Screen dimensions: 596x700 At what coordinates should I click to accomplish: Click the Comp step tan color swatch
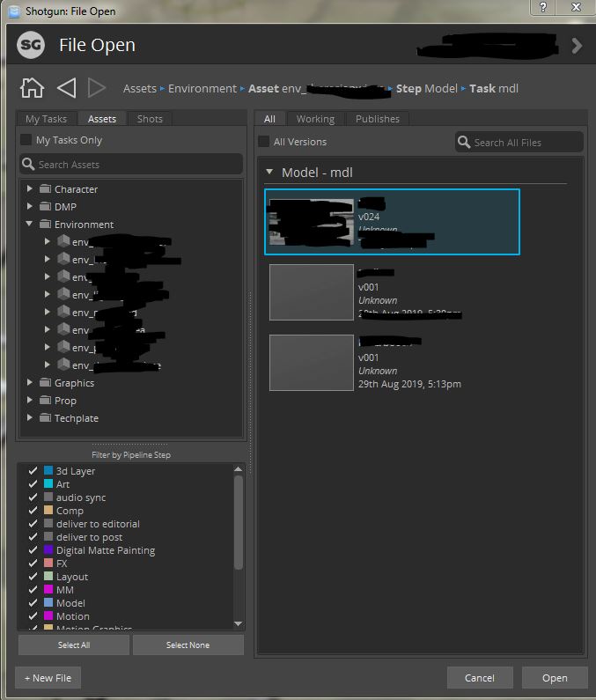[48, 510]
